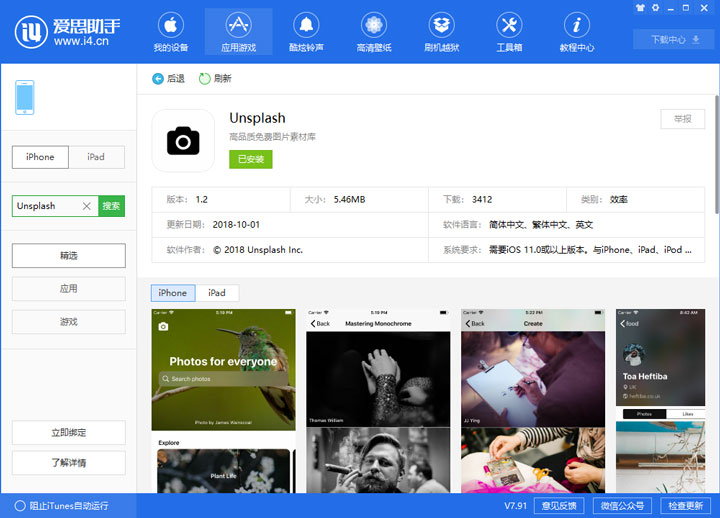Report the app with 举报 button

point(683,119)
